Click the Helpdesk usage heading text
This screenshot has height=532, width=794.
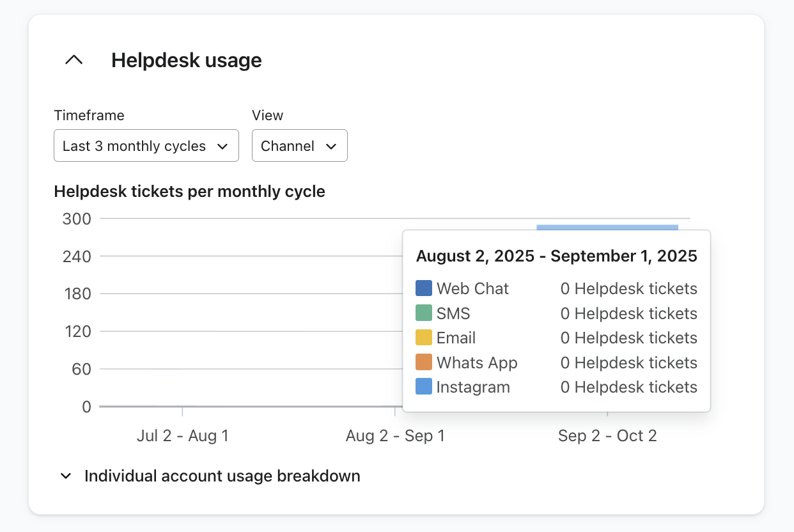click(187, 61)
